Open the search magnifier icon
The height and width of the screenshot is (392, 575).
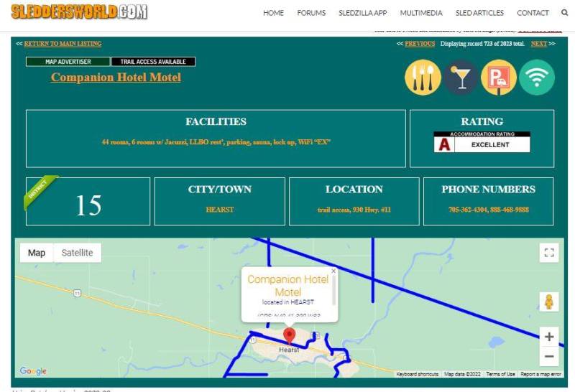(x=564, y=12)
